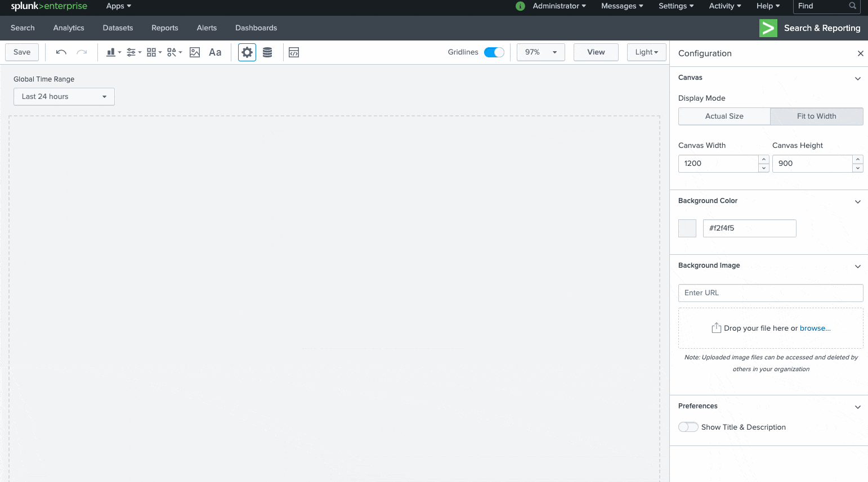Screen dimensions: 868x482
Task: Click the Find search magnifier icon
Action: pos(853,6)
